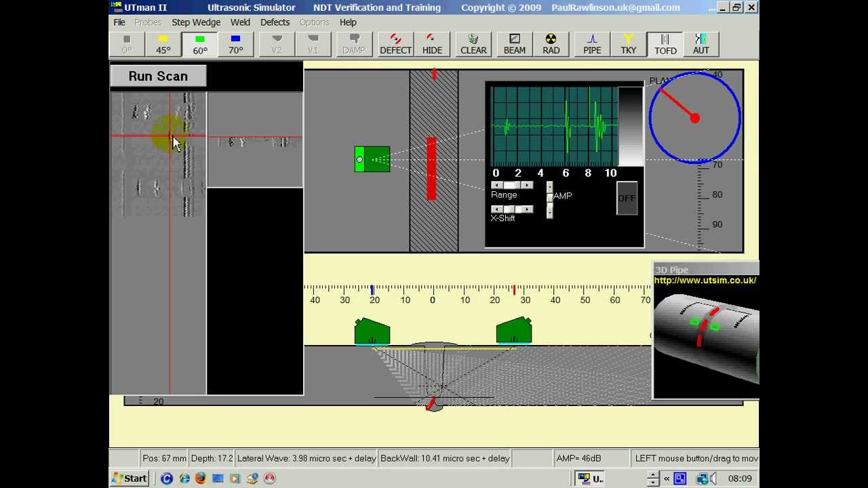The image size is (868, 488).
Task: Open the Defects menu
Action: click(275, 22)
